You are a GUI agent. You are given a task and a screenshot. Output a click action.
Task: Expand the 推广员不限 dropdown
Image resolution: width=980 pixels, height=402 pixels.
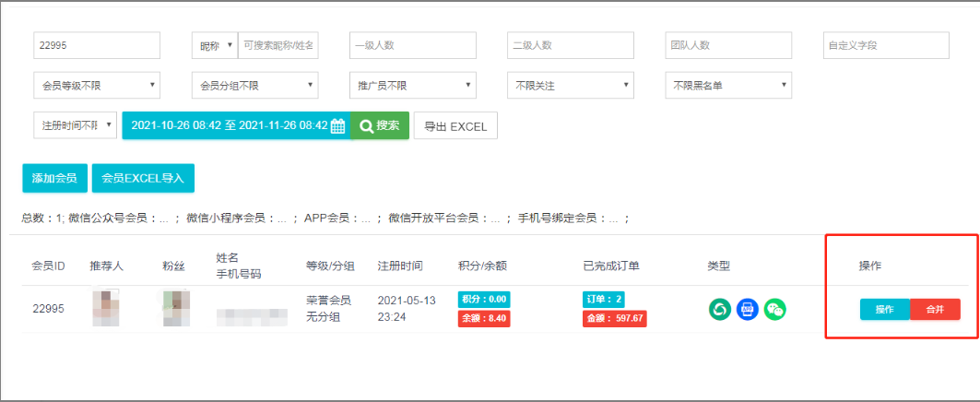point(412,86)
